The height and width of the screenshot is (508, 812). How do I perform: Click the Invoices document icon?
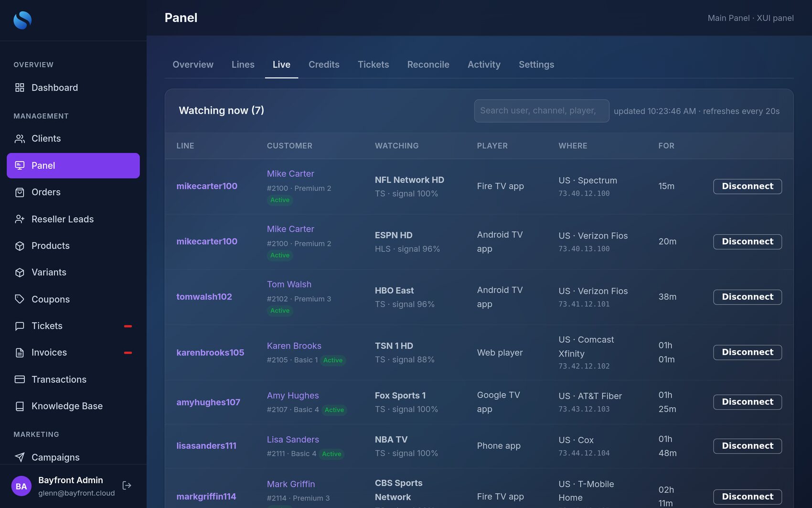20,353
